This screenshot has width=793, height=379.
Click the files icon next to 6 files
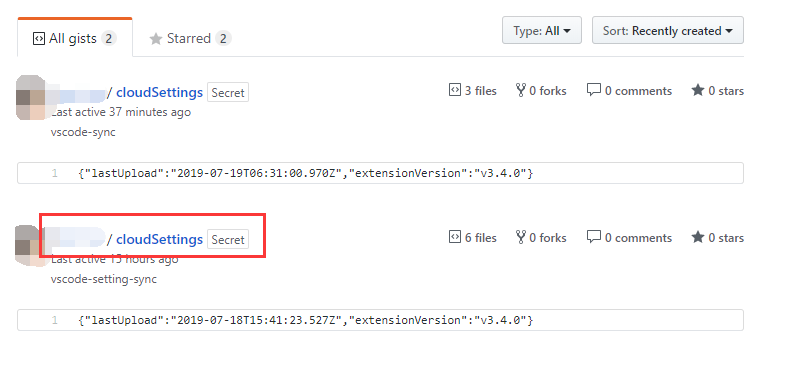point(455,237)
